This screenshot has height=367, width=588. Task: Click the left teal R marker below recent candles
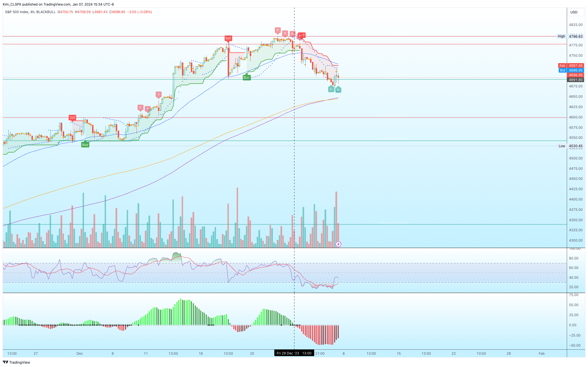point(331,89)
